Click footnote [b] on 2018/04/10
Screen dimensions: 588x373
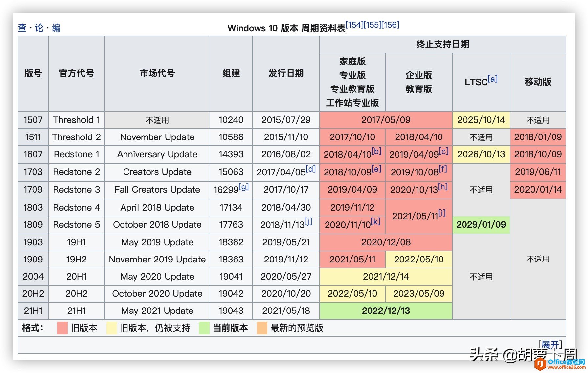376,151
